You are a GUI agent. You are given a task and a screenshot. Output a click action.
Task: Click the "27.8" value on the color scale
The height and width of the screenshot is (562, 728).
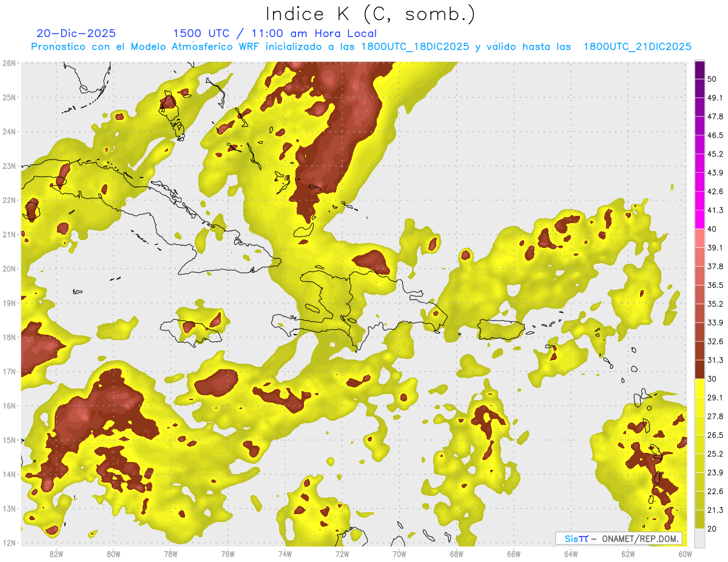[715, 416]
